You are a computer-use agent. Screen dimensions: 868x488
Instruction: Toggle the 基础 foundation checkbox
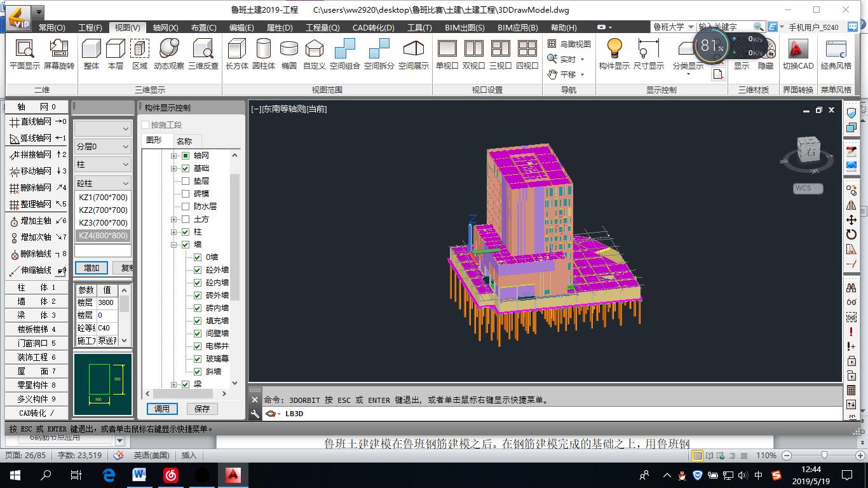(x=186, y=168)
